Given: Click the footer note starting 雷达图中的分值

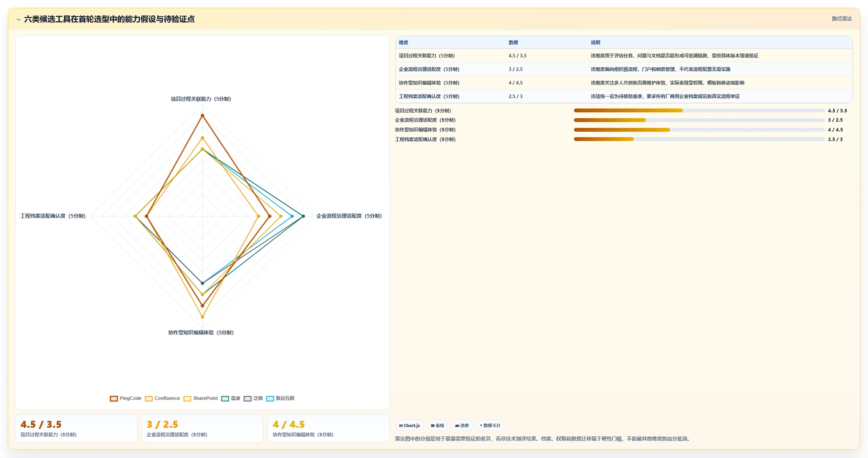Looking at the screenshot, I should 543,439.
